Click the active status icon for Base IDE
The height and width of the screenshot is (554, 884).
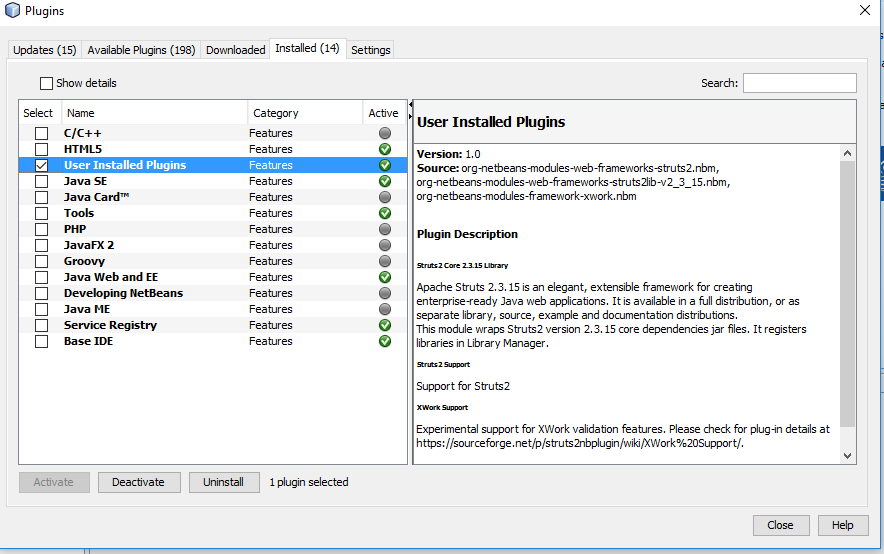(385, 342)
